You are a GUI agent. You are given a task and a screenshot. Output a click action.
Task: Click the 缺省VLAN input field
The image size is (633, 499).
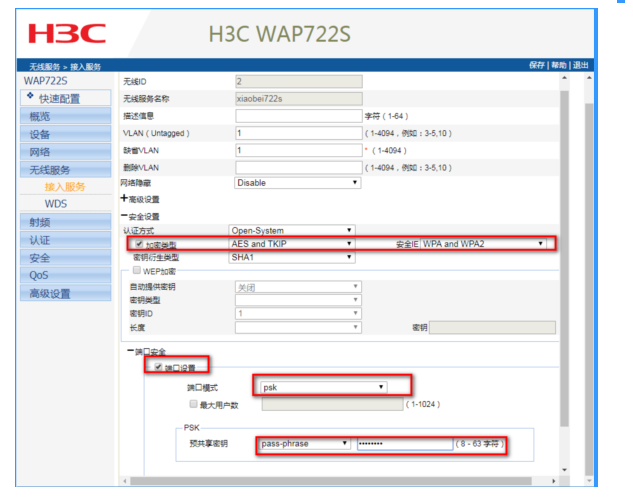(x=299, y=150)
